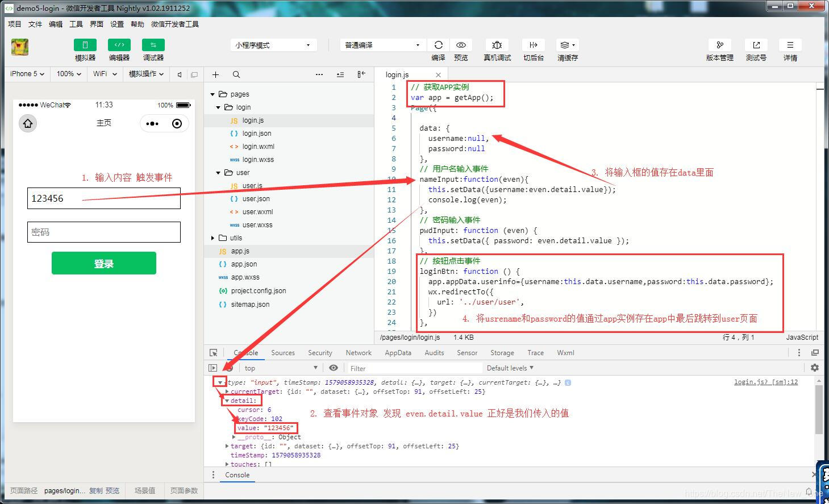Open the Settings menu
Screen dimensions: 829x504
point(117,24)
